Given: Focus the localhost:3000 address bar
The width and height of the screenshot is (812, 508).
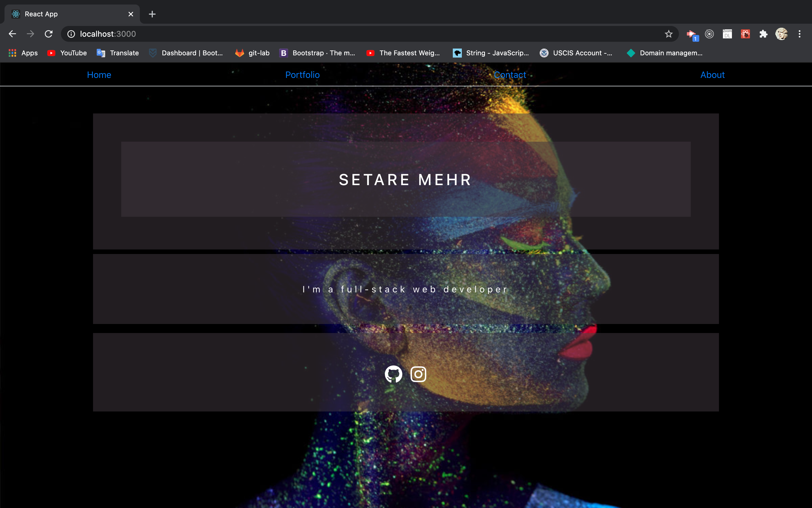Looking at the screenshot, I should click(x=369, y=34).
